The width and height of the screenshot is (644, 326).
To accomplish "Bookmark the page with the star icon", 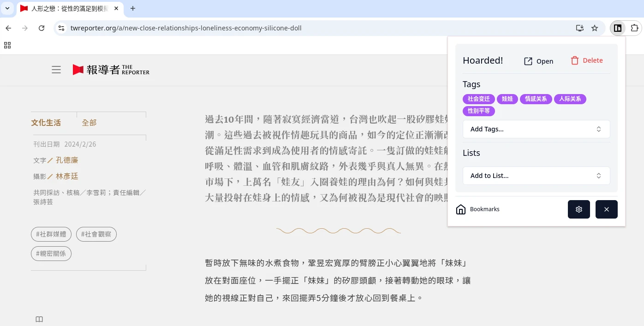I will (595, 28).
